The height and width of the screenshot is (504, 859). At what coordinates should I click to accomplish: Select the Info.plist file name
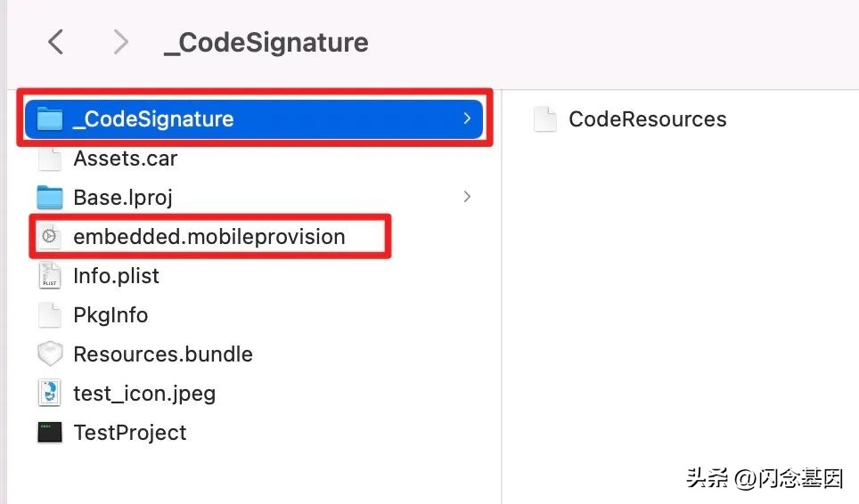click(x=116, y=276)
